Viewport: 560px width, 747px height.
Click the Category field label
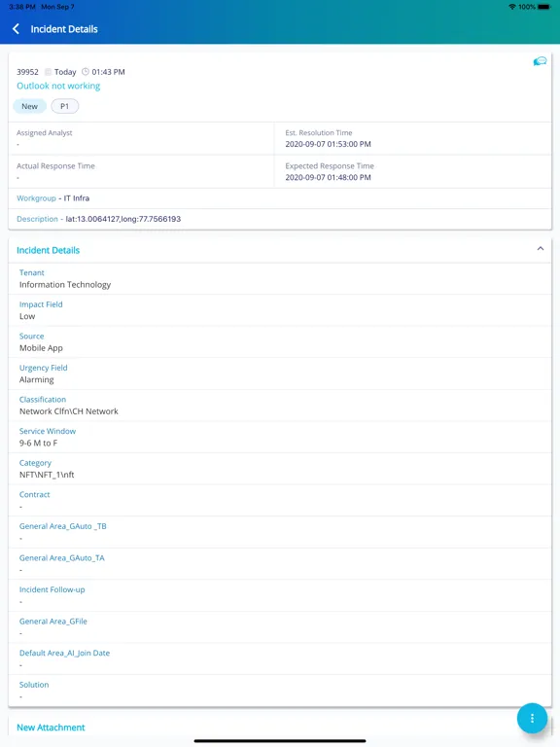coord(35,463)
